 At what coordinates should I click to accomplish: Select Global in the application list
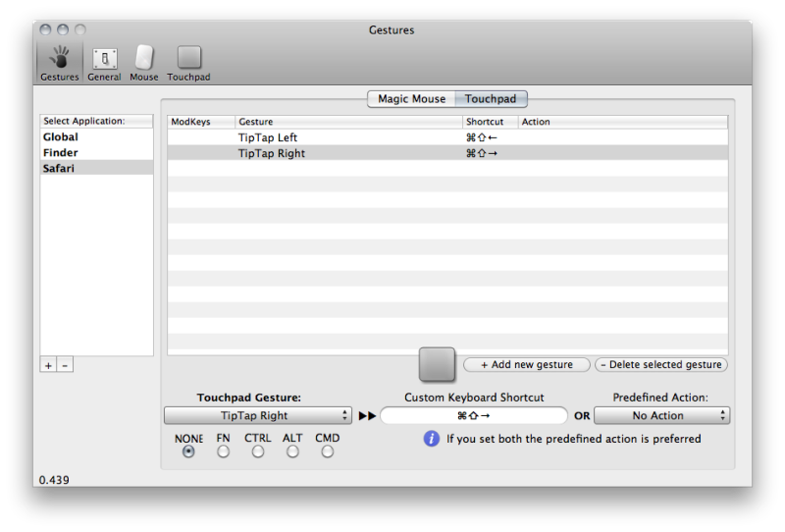96,136
